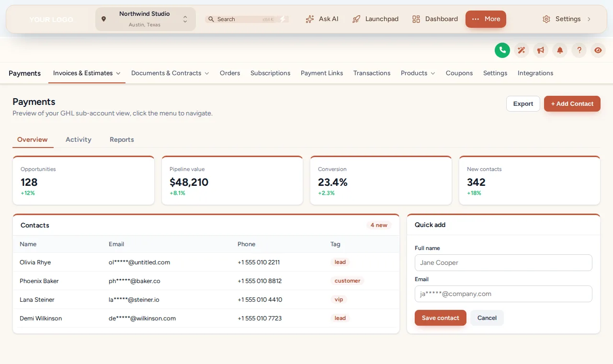The height and width of the screenshot is (364, 613).
Task: Click the lightning bolt icon in search bar
Action: (x=283, y=19)
